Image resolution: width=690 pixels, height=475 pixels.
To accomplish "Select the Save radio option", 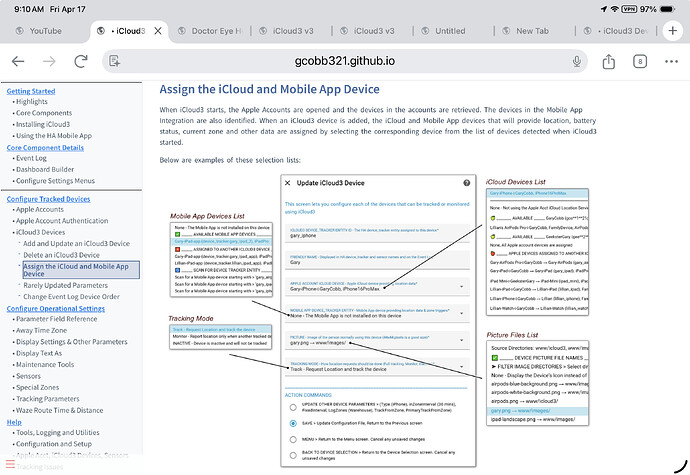I will coord(293,423).
